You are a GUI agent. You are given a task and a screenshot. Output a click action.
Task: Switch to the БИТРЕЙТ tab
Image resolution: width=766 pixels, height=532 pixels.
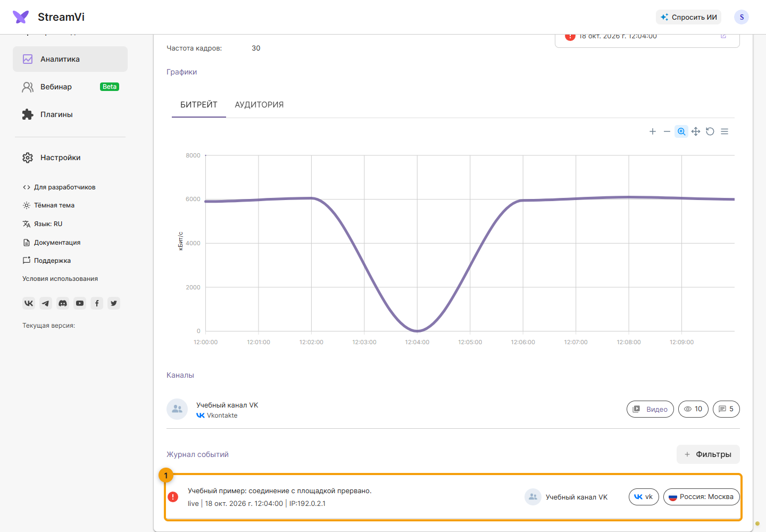pos(199,105)
